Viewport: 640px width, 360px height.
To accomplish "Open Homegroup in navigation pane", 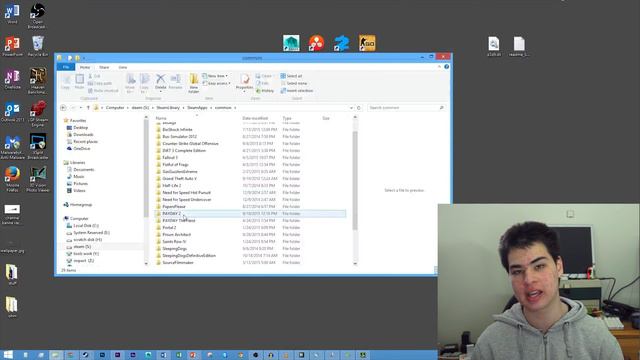I will 81,204.
